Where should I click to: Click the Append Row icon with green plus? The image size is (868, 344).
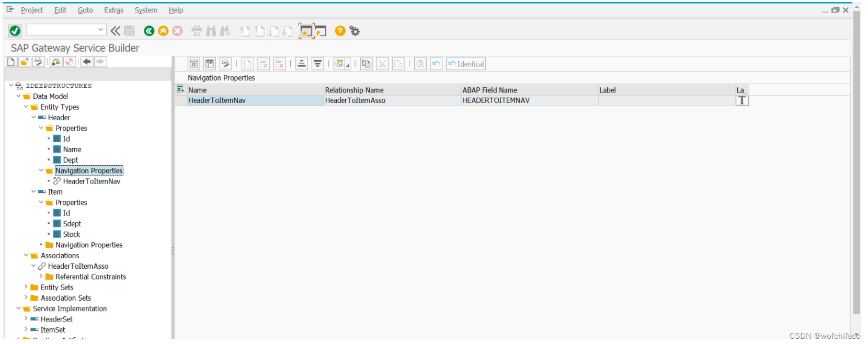click(x=264, y=64)
